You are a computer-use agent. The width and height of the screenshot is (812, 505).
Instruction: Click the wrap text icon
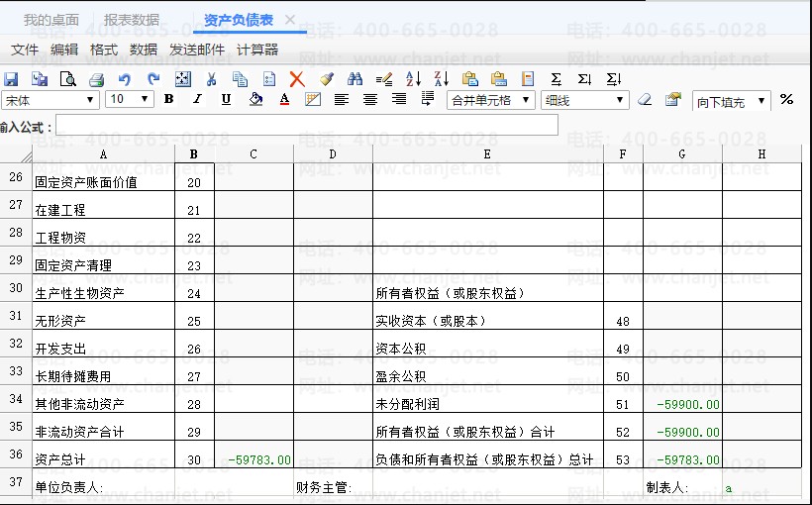[x=428, y=99]
